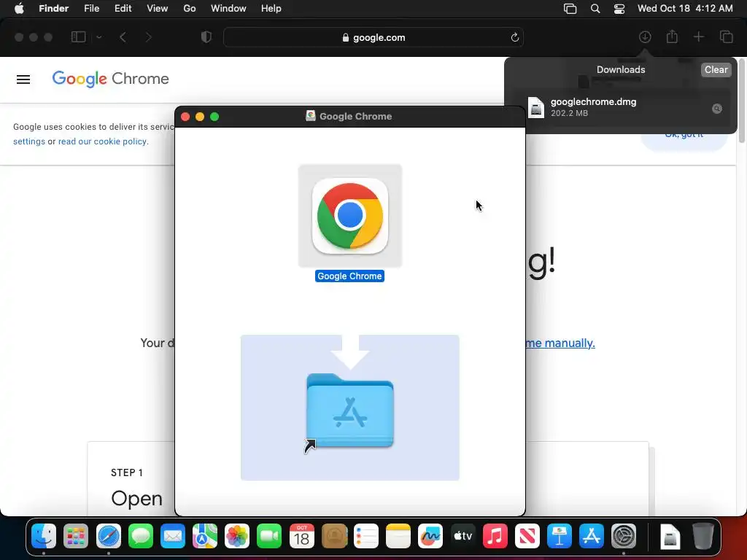This screenshot has width=747, height=560.
Task: Click the Google Chrome logo on the page
Action: (x=111, y=79)
